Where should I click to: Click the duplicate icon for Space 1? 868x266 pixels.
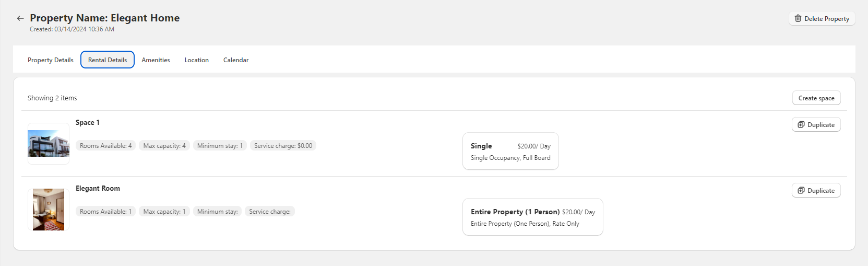coord(801,124)
